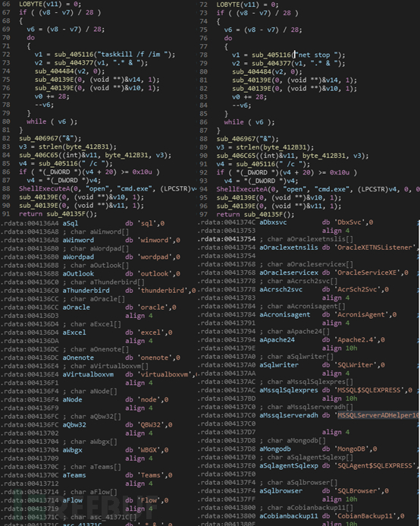Click the "; char aOraclexetnslis[]" comment
The height and width of the screenshot is (526, 420).
[306, 239]
